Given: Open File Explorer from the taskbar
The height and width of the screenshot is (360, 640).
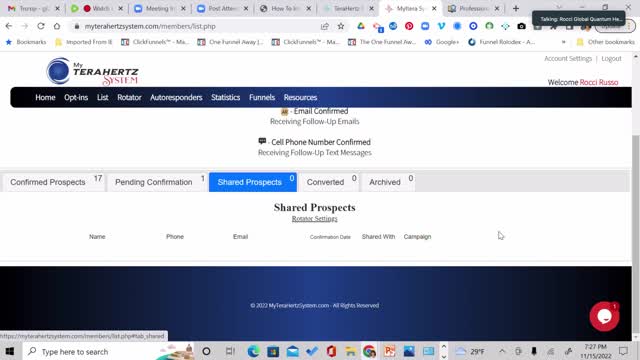Looking at the screenshot, I should click(x=351, y=351).
